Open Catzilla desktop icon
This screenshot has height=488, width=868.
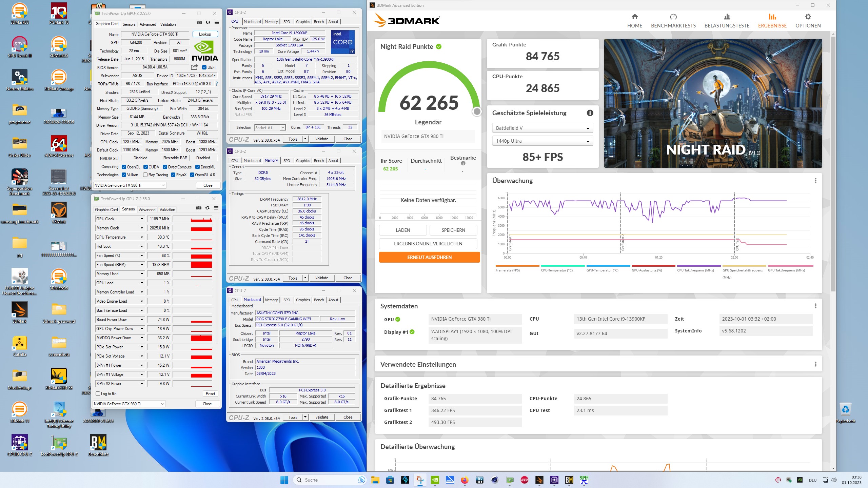[20, 346]
